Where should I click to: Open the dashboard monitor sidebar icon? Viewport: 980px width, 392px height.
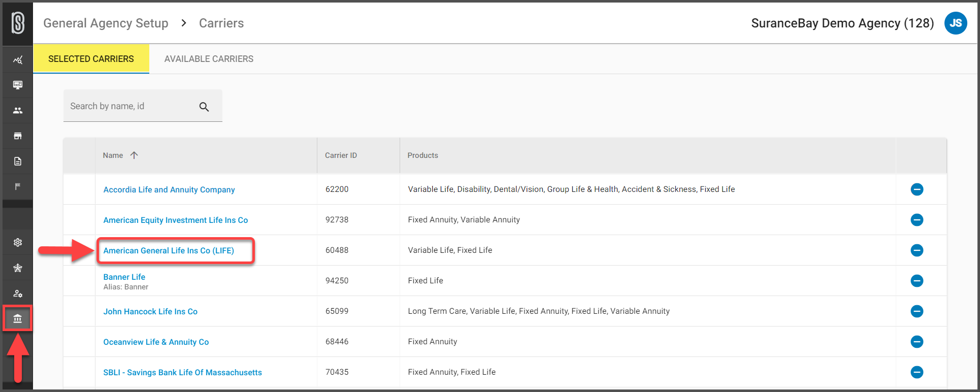[18, 85]
